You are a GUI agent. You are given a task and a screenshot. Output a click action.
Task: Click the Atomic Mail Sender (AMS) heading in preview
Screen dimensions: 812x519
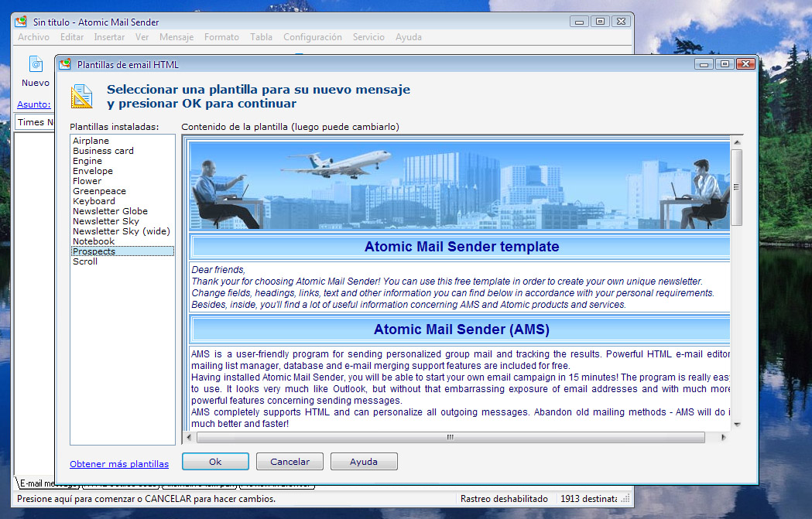point(461,329)
